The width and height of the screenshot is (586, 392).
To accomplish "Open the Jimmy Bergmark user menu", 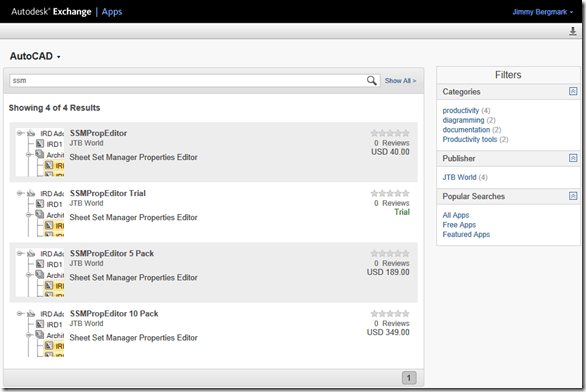I will tap(542, 12).
